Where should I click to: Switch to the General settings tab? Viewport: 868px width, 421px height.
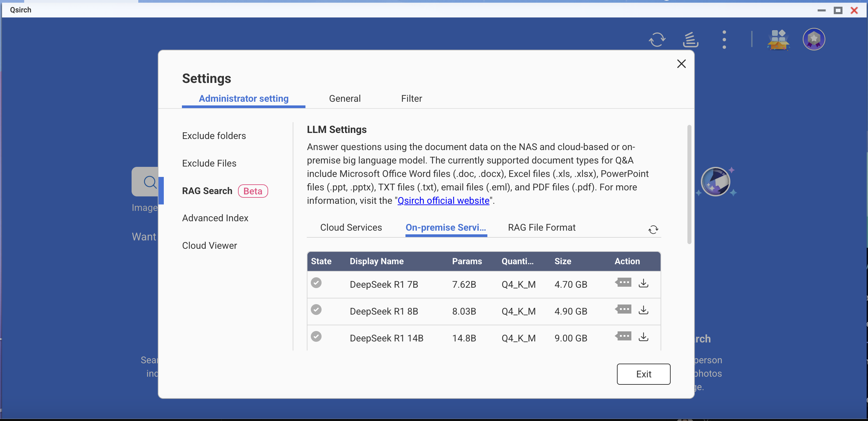coord(344,98)
